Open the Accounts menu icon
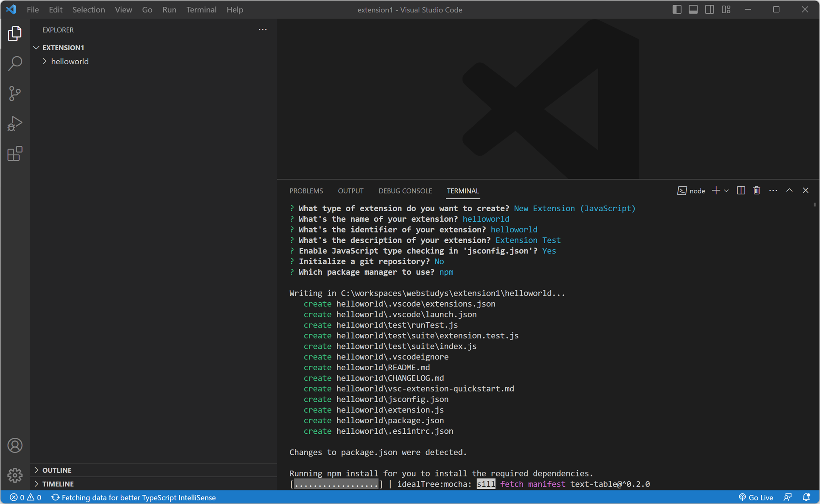The width and height of the screenshot is (820, 504). click(15, 445)
